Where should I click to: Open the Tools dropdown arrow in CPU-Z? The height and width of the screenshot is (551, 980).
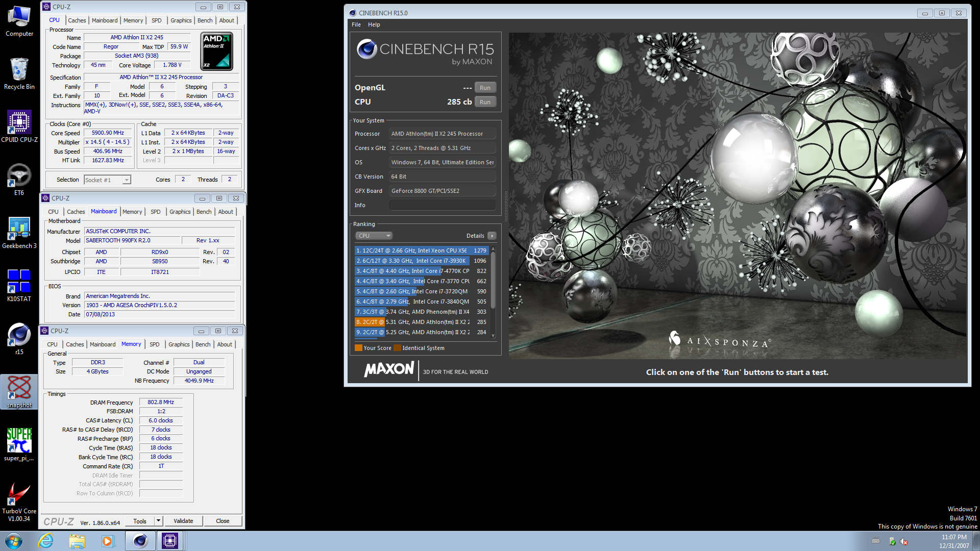point(158,521)
